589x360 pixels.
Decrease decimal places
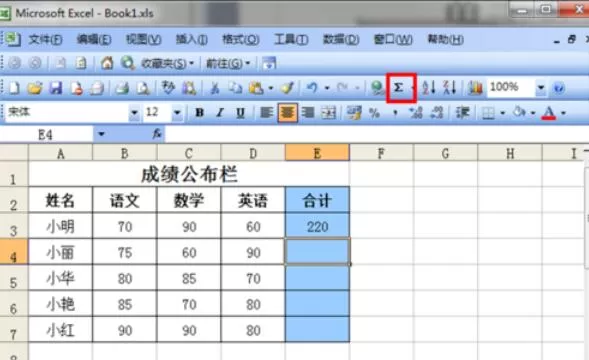(437, 112)
